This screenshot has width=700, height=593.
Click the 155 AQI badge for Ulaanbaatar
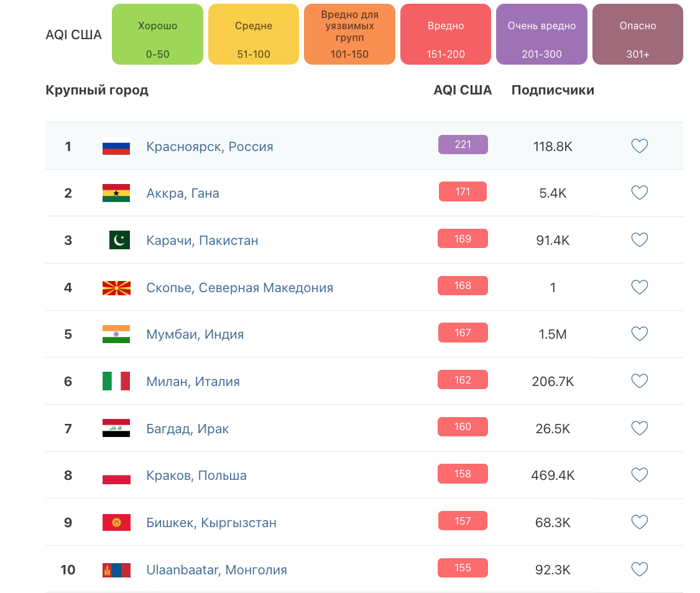point(463,568)
